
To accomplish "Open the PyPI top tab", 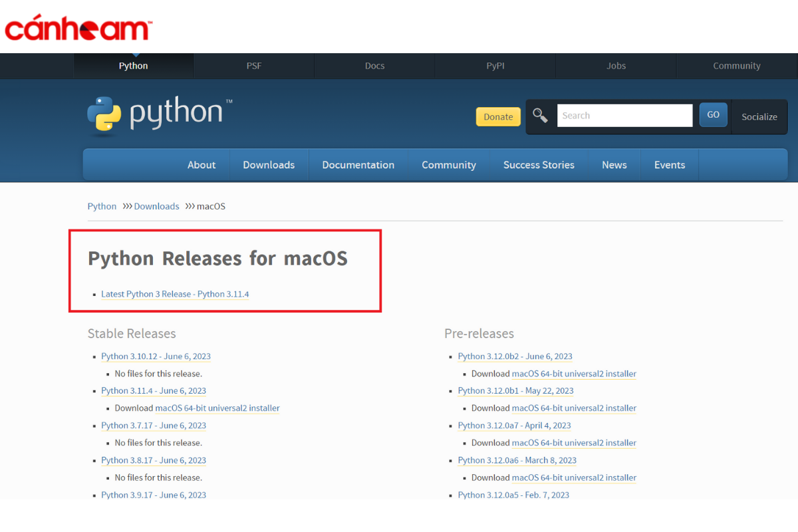I will (495, 66).
